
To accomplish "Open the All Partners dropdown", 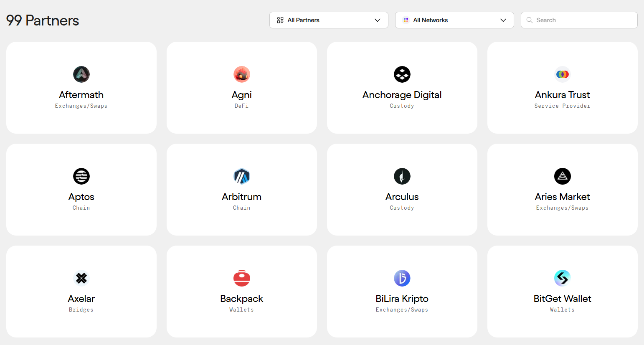I will point(329,20).
